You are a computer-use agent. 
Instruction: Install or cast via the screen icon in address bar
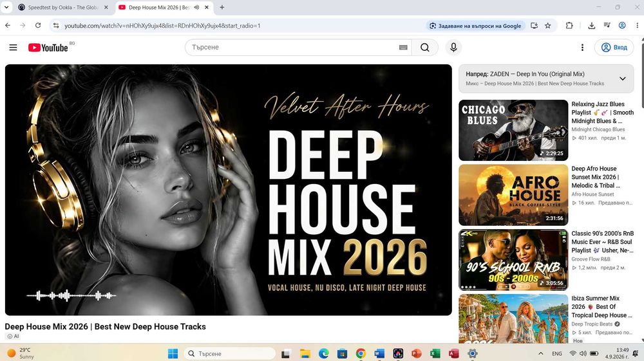pos(534,26)
